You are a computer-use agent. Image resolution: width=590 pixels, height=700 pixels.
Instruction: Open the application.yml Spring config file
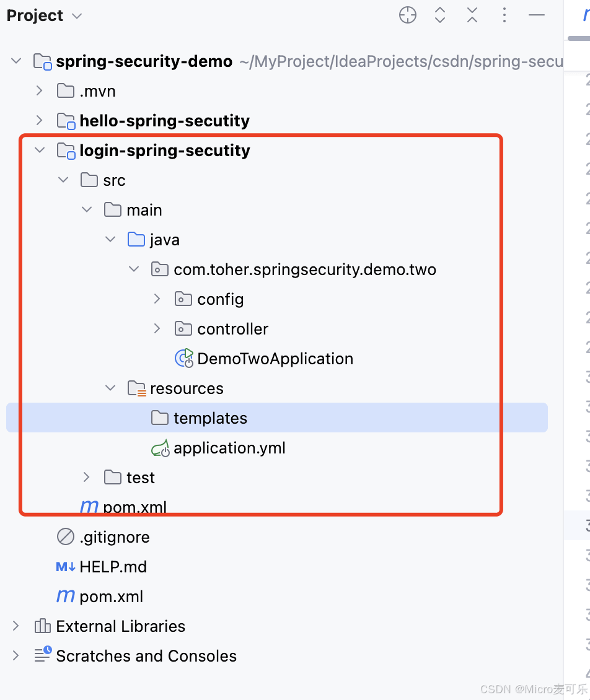coord(229,448)
